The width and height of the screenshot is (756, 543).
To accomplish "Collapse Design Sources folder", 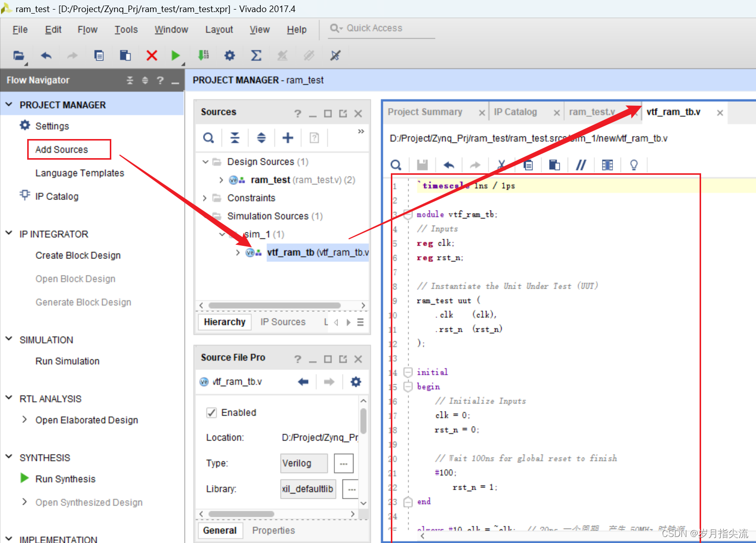I will (205, 162).
